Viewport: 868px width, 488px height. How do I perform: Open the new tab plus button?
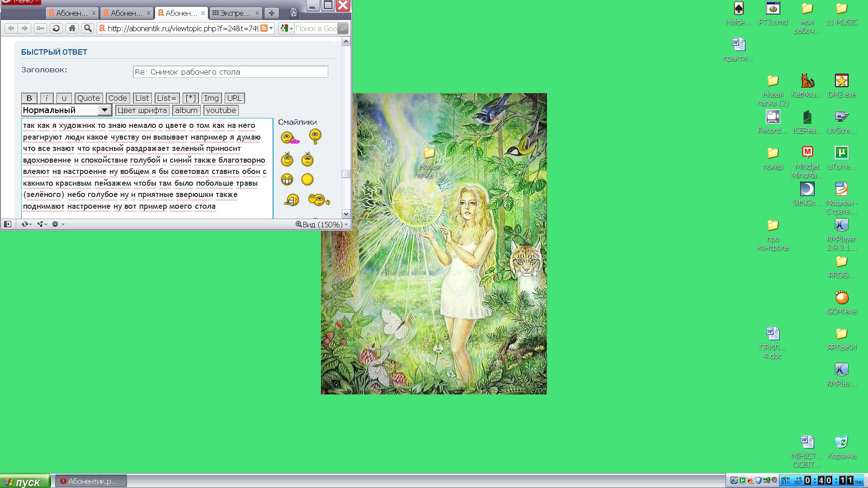tap(271, 13)
